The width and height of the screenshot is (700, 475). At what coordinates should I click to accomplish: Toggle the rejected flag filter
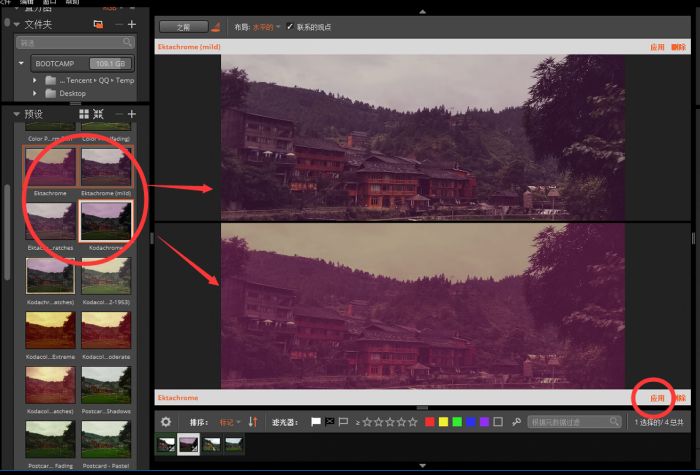329,422
